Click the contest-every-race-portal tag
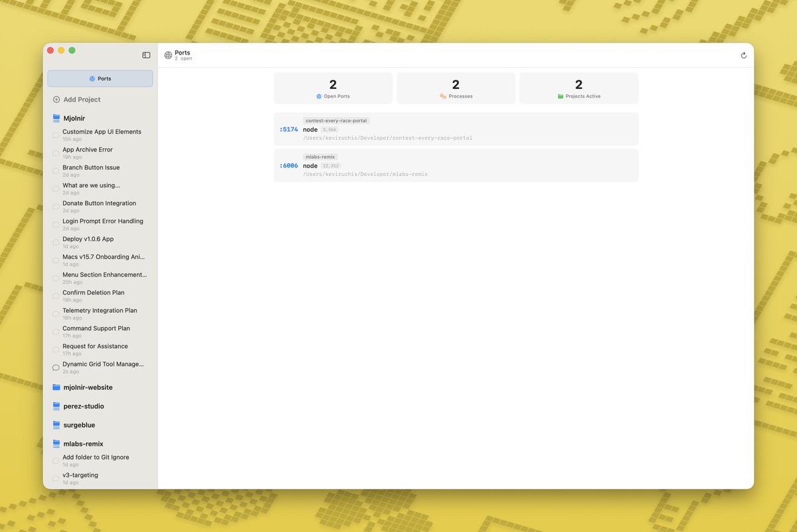This screenshot has height=532, width=797. [336, 121]
